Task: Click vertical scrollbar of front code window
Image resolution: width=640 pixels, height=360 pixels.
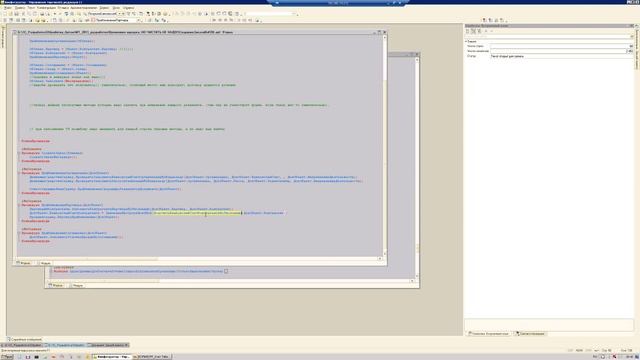Action: pos(384,145)
